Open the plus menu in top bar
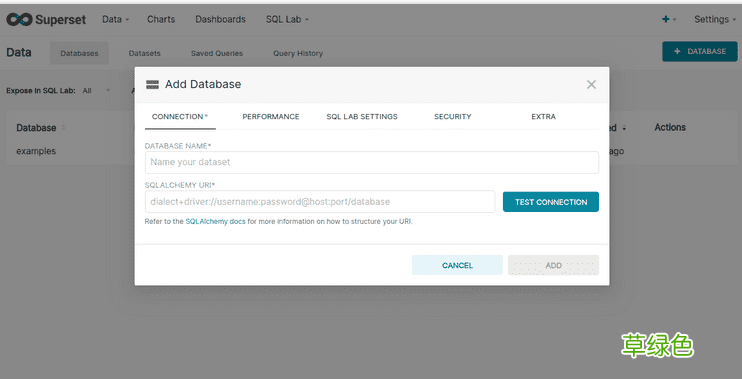Screen dimensions: 742x379 click(x=669, y=19)
